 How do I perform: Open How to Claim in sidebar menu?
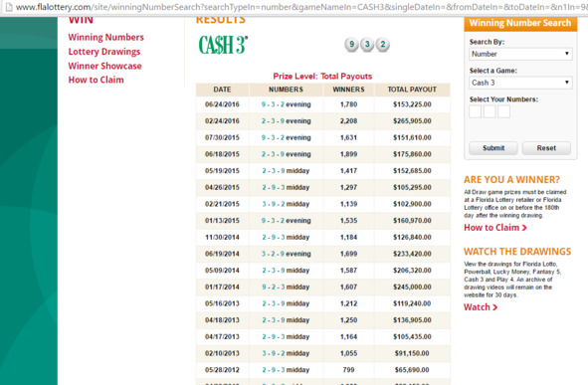(x=96, y=80)
